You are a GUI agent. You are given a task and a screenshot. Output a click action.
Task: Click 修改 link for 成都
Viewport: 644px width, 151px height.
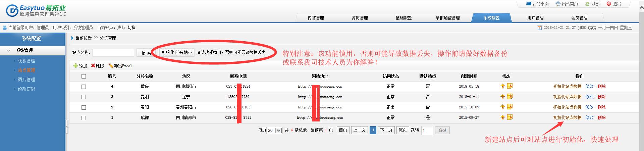[589, 117]
